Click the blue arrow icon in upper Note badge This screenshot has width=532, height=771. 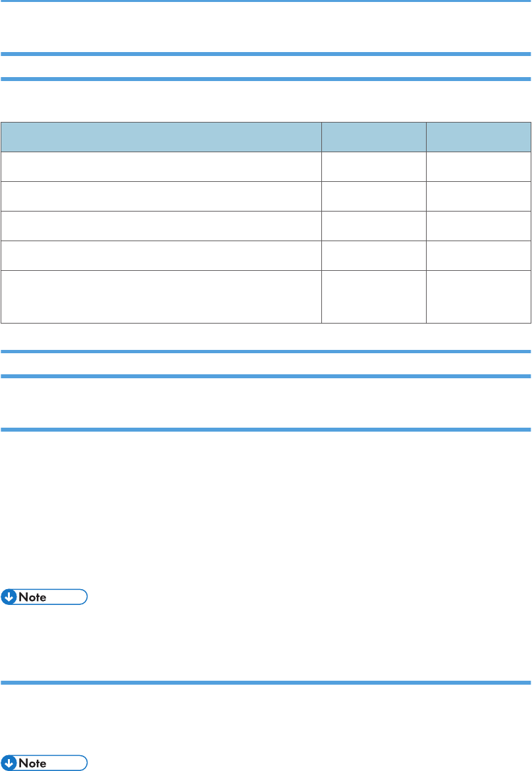[9, 597]
